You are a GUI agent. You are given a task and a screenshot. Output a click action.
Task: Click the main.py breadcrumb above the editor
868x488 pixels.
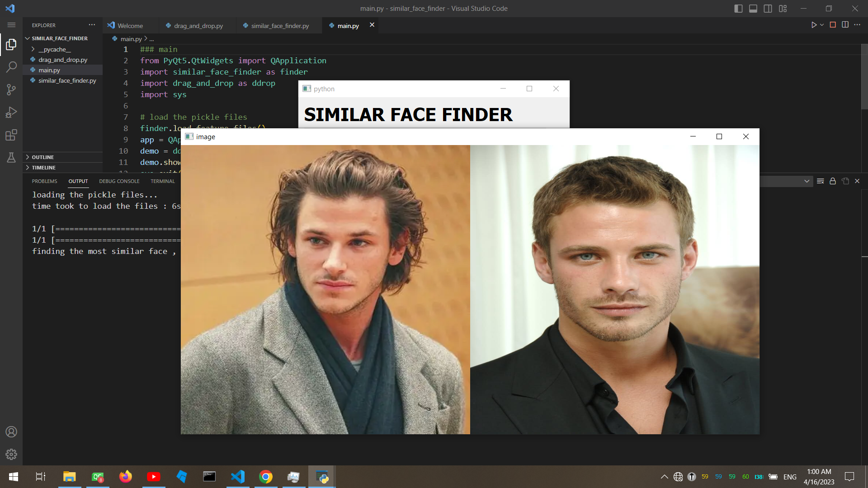(x=130, y=39)
